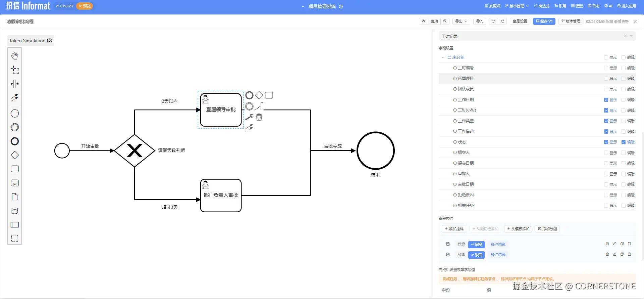Select the 部门负责人审批 task node
This screenshot has width=644, height=299.
click(221, 196)
